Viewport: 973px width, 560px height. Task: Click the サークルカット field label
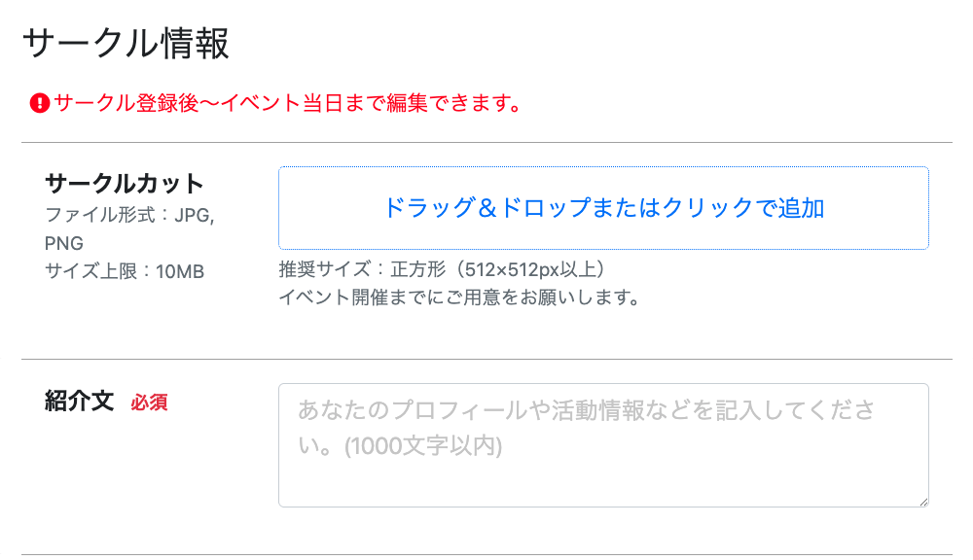[x=125, y=184]
